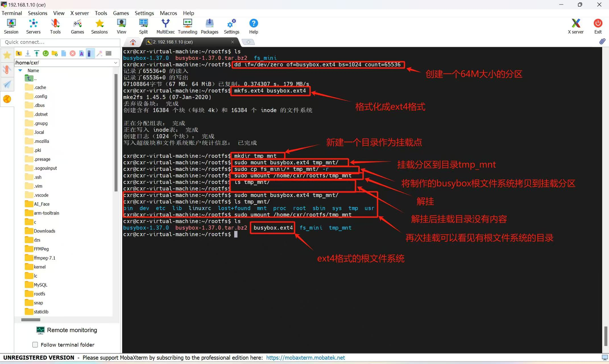The image size is (609, 364).
Task: Upload a file to the remote server
Action: (x=37, y=53)
